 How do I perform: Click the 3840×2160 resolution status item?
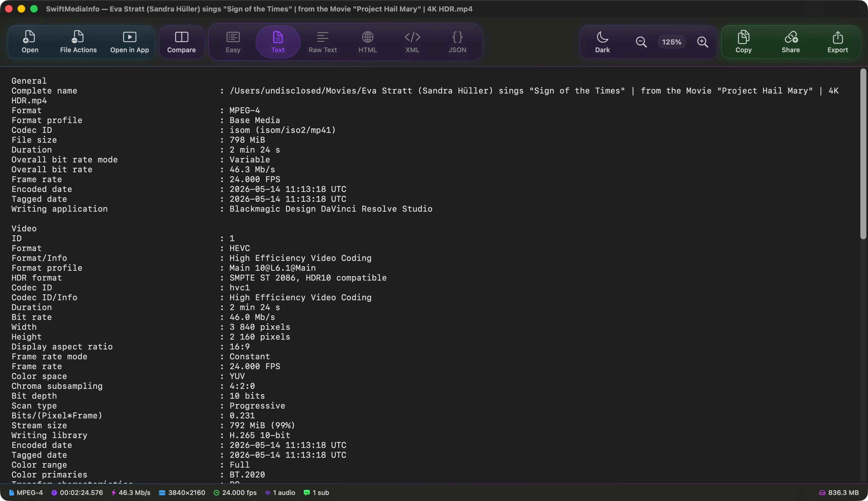point(182,493)
